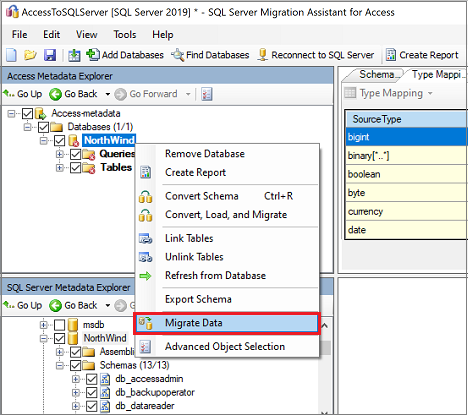Choose Remove Database from context menu
This screenshot has height=415, width=468.
pos(227,154)
